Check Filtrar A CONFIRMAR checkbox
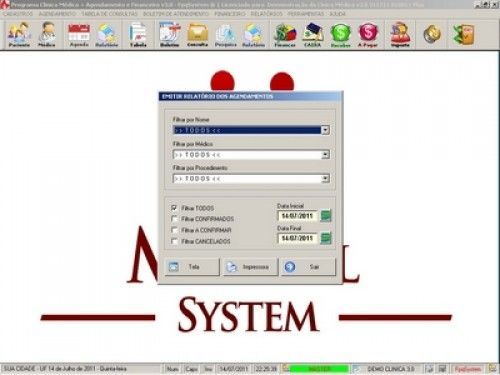The image size is (500, 375). 174,230
